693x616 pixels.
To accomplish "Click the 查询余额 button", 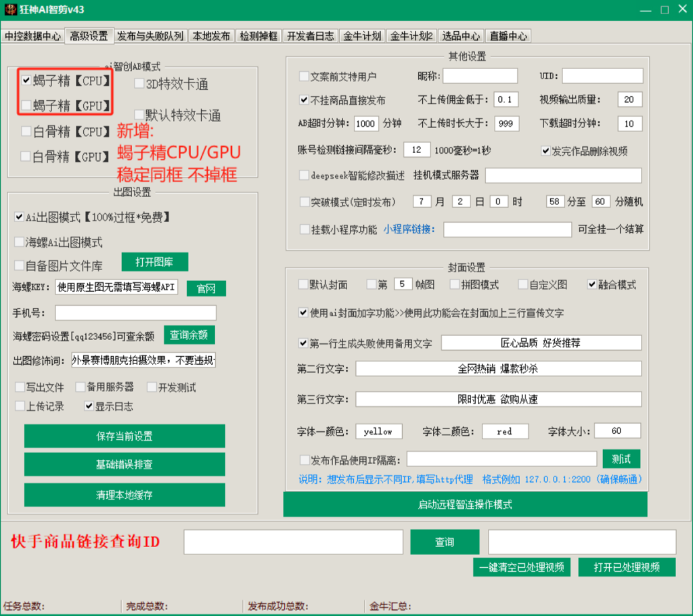I will click(x=189, y=335).
